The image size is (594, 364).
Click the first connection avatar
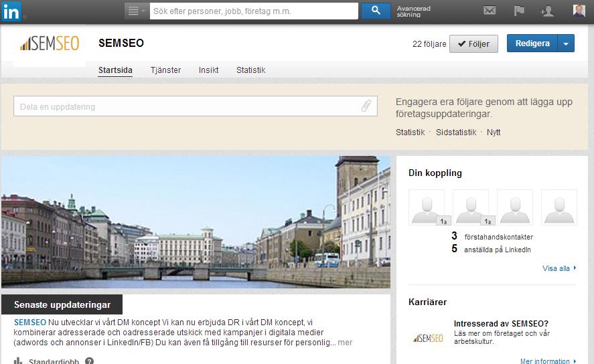(x=427, y=207)
